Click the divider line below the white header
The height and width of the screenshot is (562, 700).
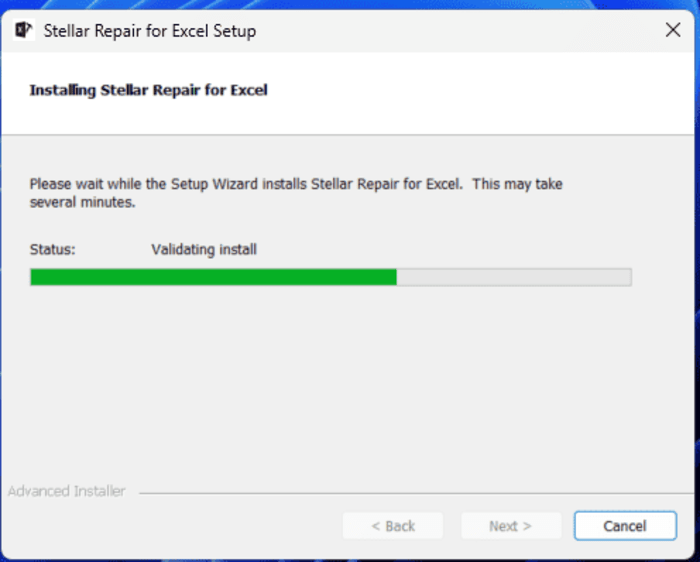pos(347,134)
